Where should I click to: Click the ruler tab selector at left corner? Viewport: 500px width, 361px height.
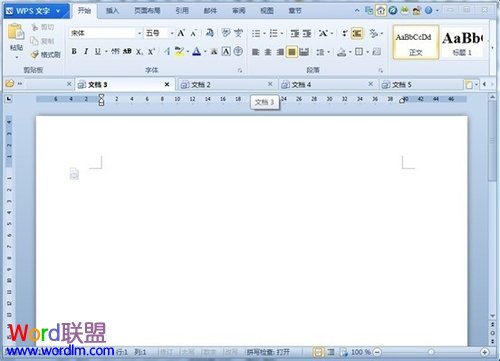[9, 99]
